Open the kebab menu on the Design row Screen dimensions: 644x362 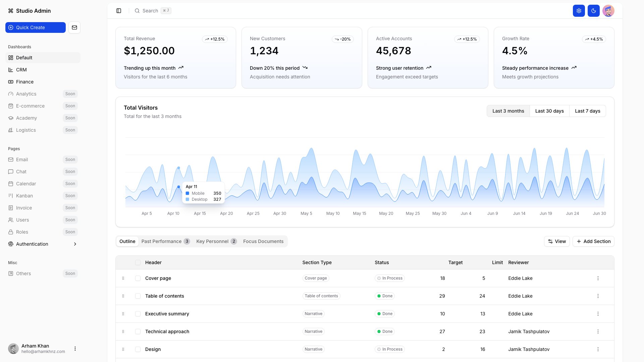(598, 349)
